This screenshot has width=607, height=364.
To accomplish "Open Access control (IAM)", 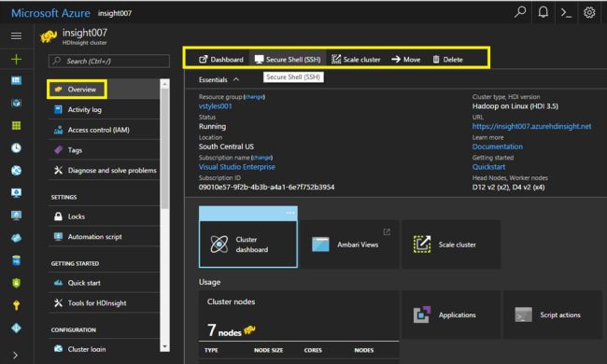I will click(104, 130).
